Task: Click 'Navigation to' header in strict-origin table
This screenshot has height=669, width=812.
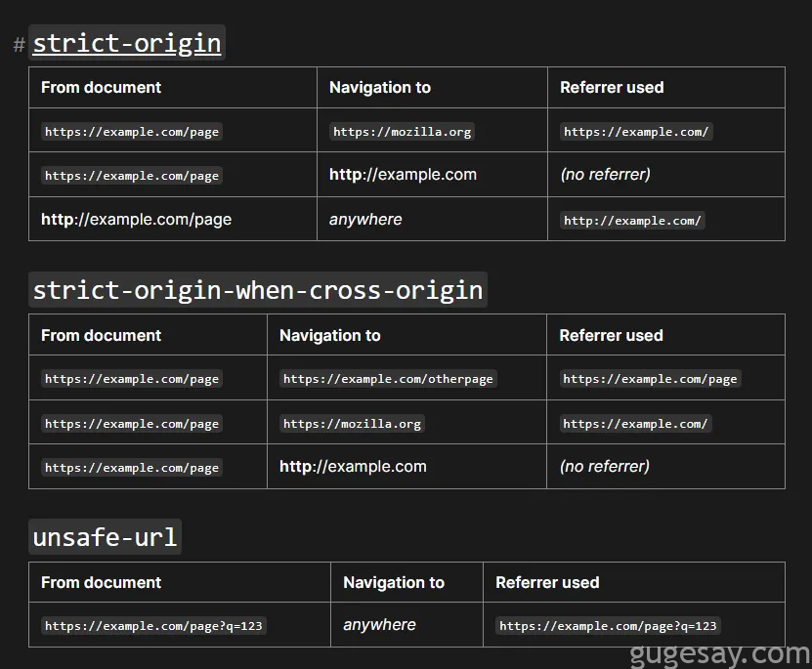Action: click(x=379, y=87)
